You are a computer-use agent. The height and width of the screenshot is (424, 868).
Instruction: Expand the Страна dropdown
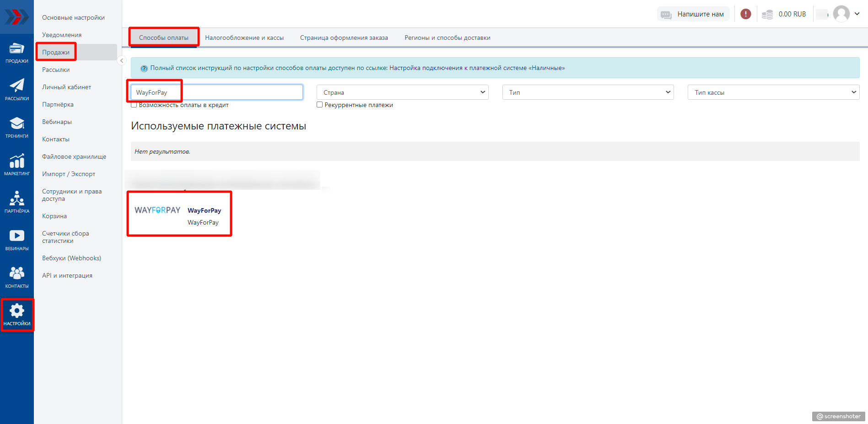click(x=402, y=92)
